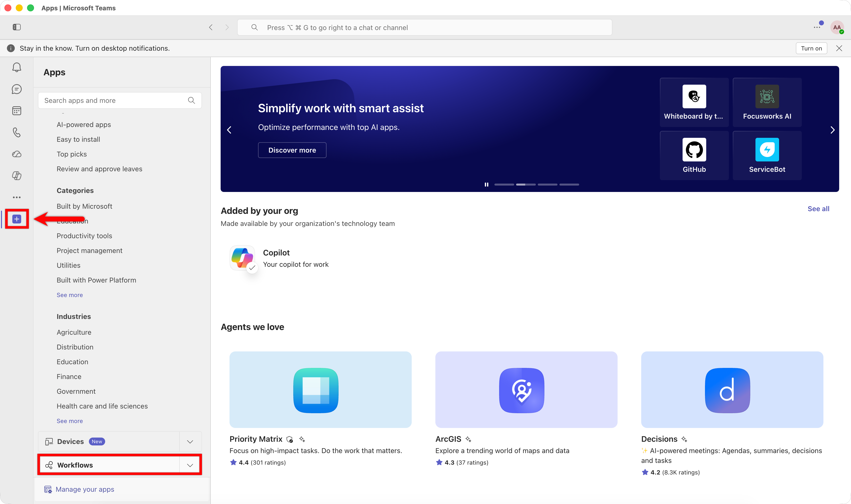Select Government industry
851x504 pixels.
tap(76, 392)
